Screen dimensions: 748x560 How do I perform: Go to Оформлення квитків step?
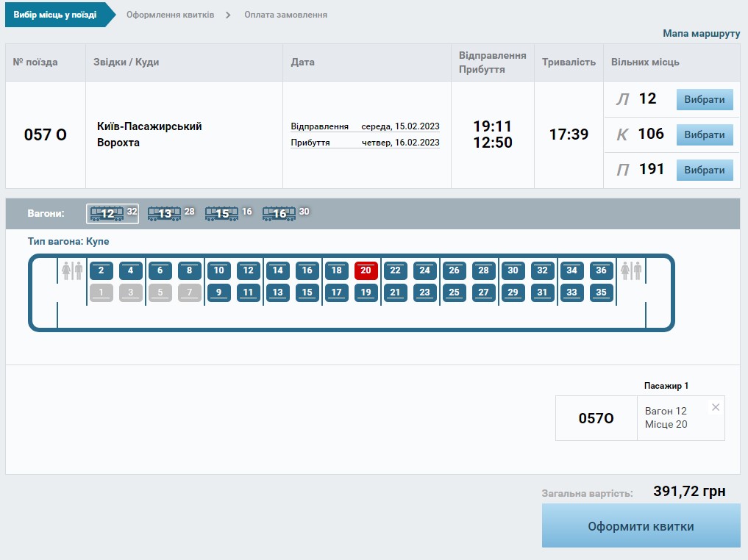click(x=170, y=15)
